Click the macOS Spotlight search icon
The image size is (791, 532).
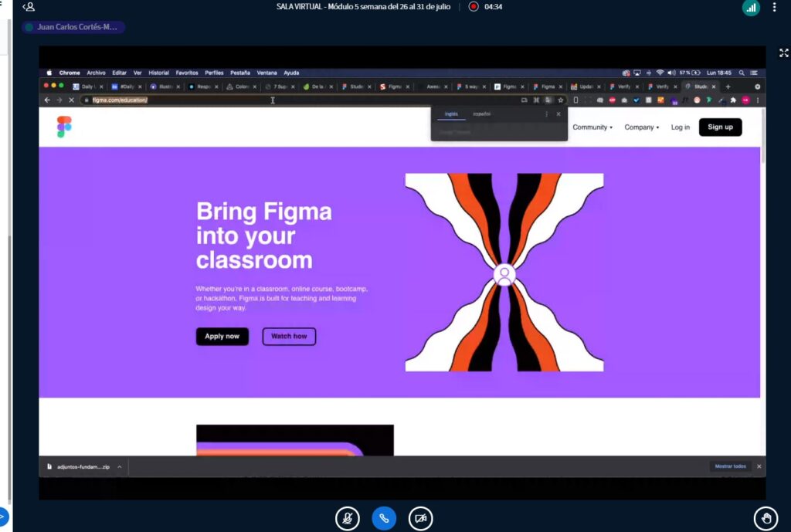click(742, 73)
